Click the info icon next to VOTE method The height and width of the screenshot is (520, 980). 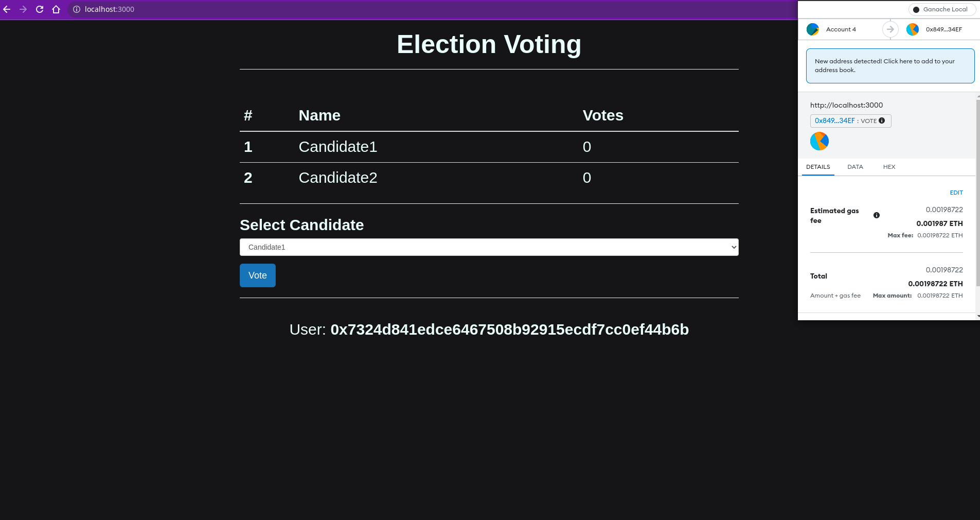[882, 121]
